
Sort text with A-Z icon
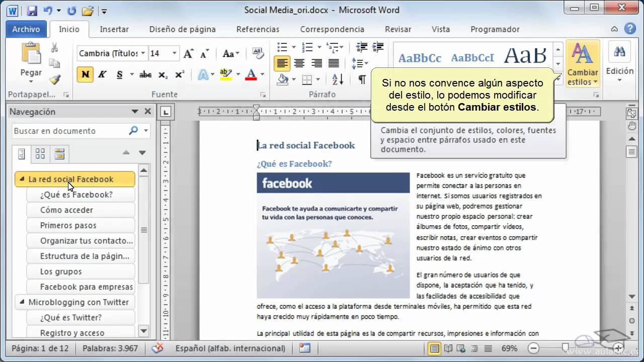pyautogui.click(x=338, y=79)
